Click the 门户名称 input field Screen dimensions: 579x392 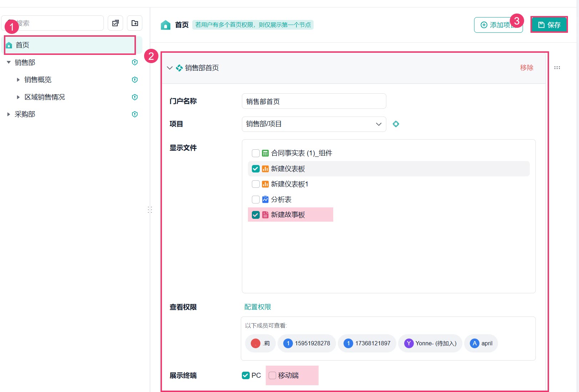(x=314, y=101)
